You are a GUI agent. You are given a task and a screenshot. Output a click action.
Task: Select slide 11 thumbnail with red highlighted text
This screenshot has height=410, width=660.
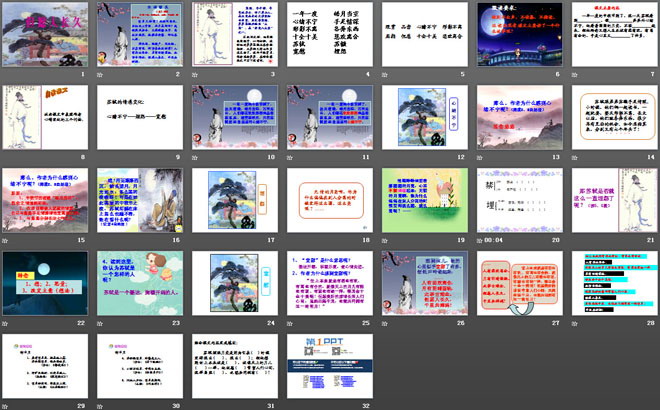[330, 117]
